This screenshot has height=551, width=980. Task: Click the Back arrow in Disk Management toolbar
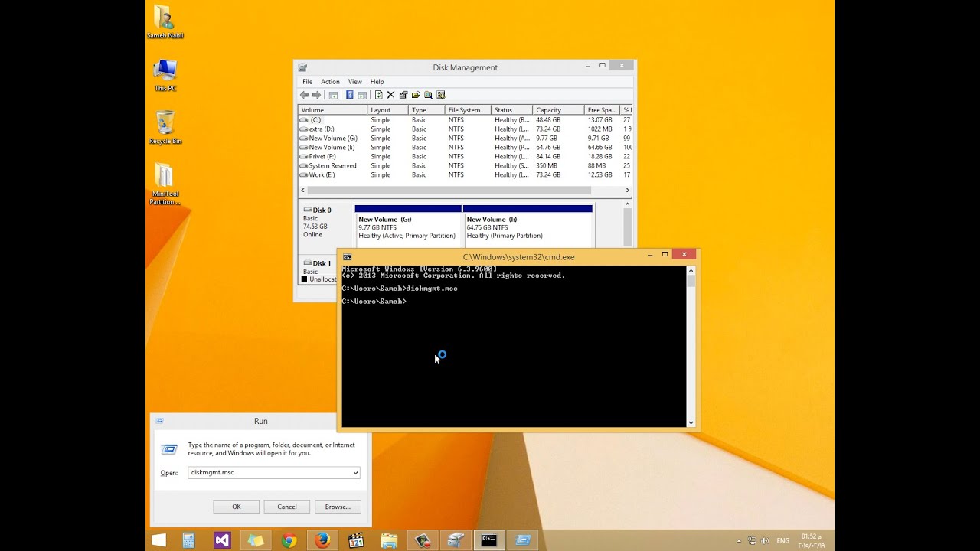305,95
